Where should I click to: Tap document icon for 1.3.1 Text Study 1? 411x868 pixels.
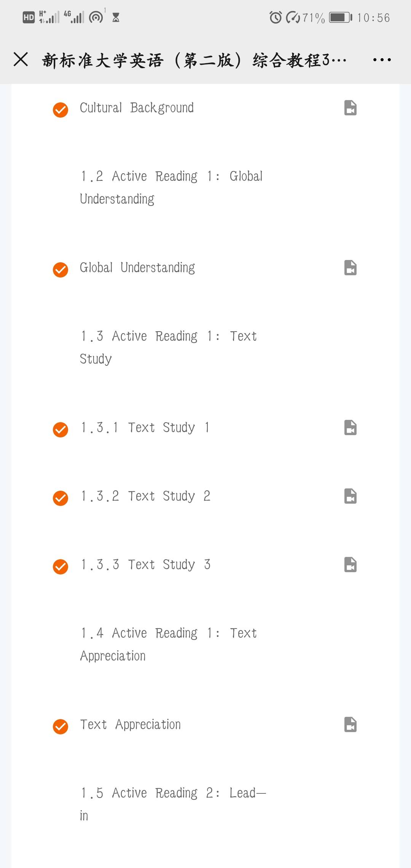(350, 428)
